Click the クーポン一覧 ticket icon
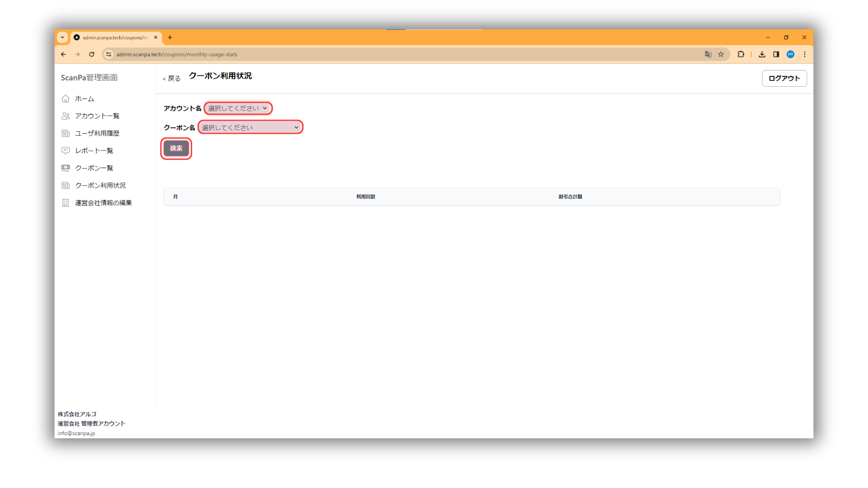The image size is (868, 488). [66, 168]
